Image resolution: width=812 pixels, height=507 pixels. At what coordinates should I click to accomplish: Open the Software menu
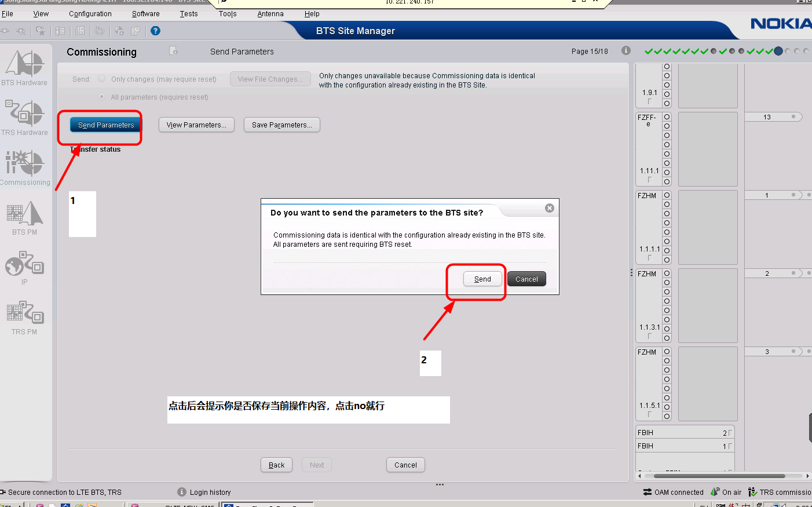click(146, 14)
